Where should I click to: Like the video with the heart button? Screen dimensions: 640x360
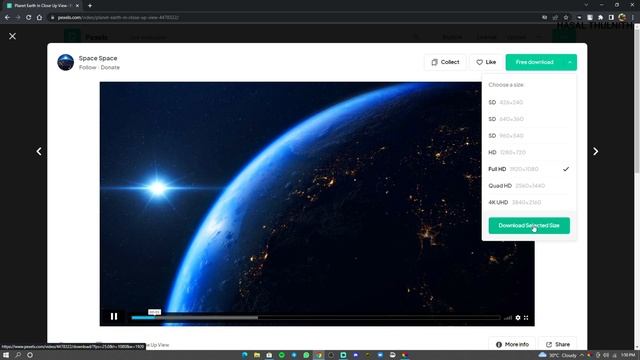[x=486, y=62]
